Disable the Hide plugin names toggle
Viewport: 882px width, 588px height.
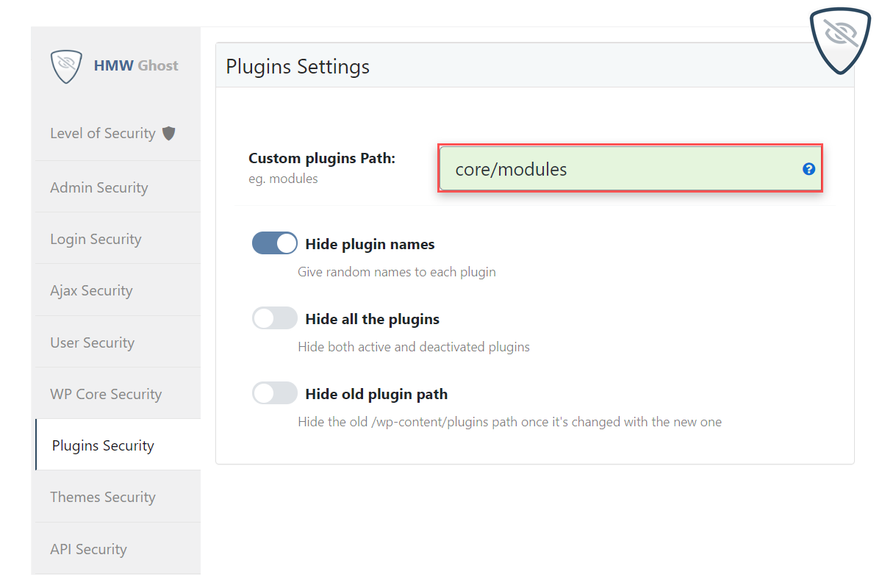point(275,243)
